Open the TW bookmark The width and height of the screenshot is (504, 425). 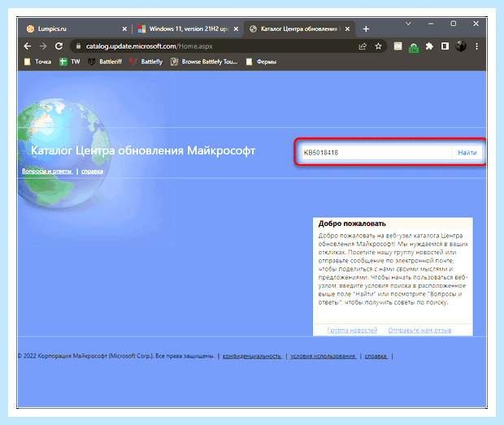click(69, 62)
